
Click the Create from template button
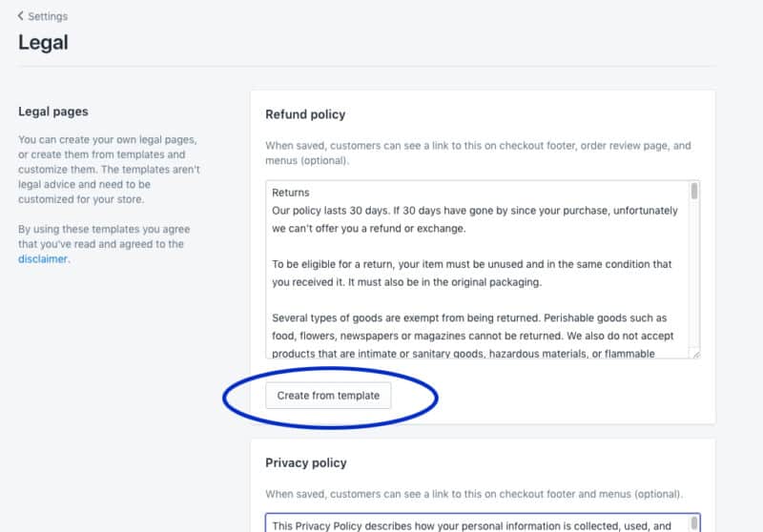328,396
